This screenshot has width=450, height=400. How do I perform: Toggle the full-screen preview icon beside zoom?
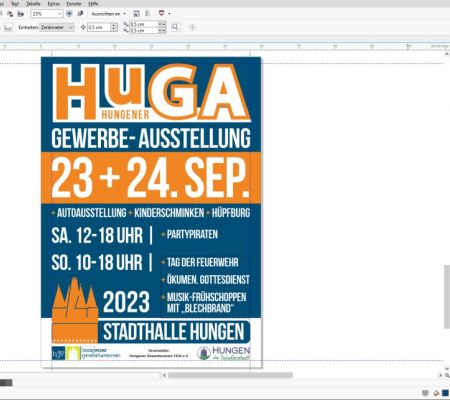[x=69, y=14]
